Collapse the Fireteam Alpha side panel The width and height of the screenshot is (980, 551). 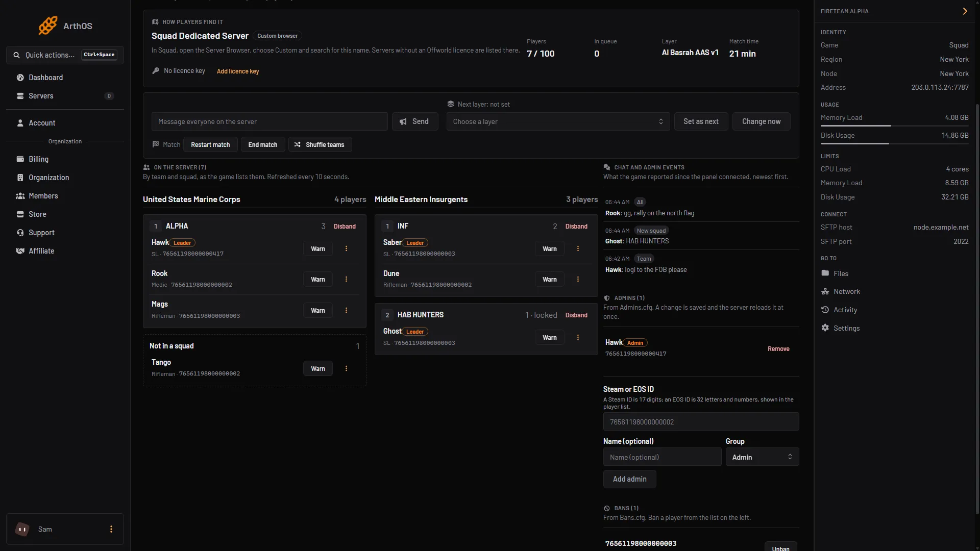[965, 11]
